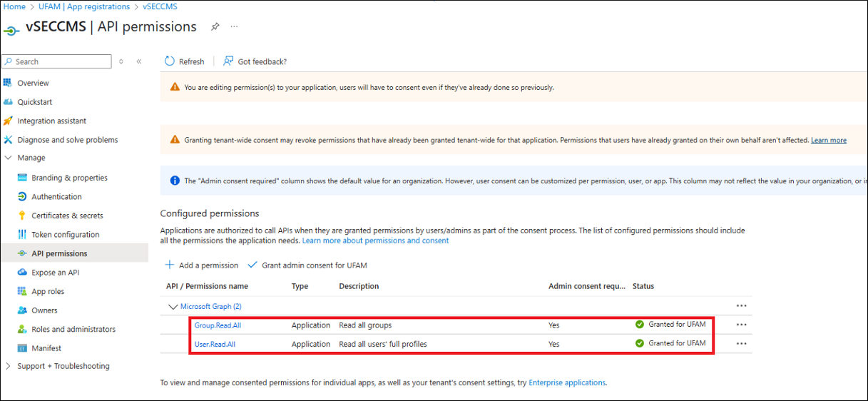Focus the sidebar Search field

pyautogui.click(x=57, y=62)
